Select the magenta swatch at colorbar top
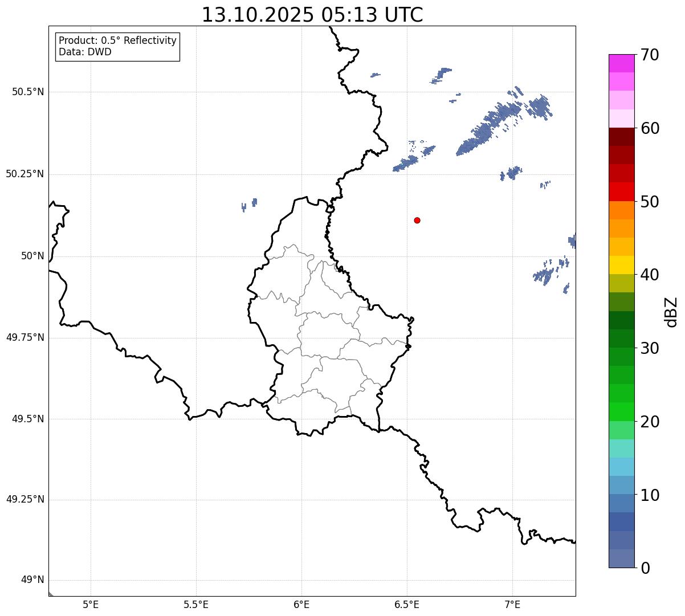 pos(622,63)
